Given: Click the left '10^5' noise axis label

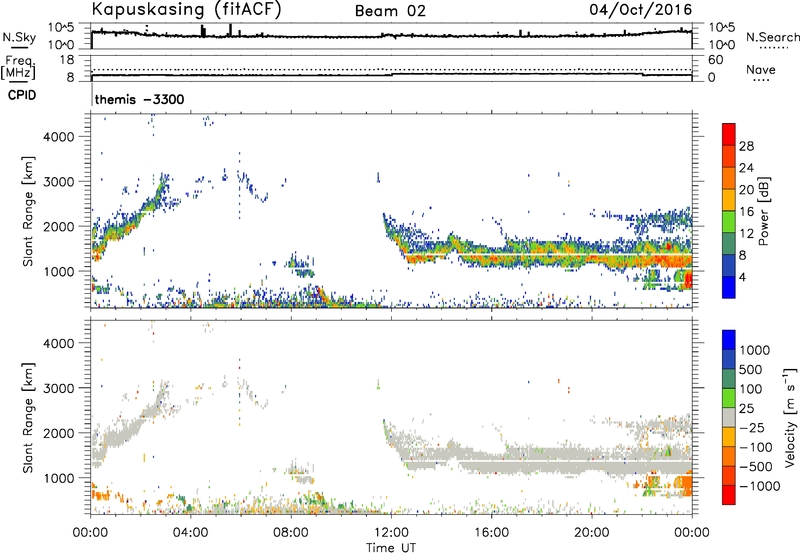Looking at the screenshot, I should 61,28.
